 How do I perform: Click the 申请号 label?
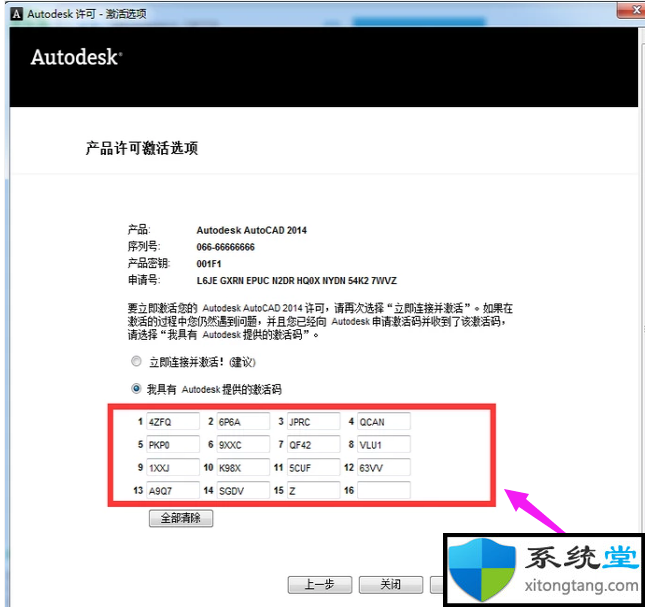144,280
